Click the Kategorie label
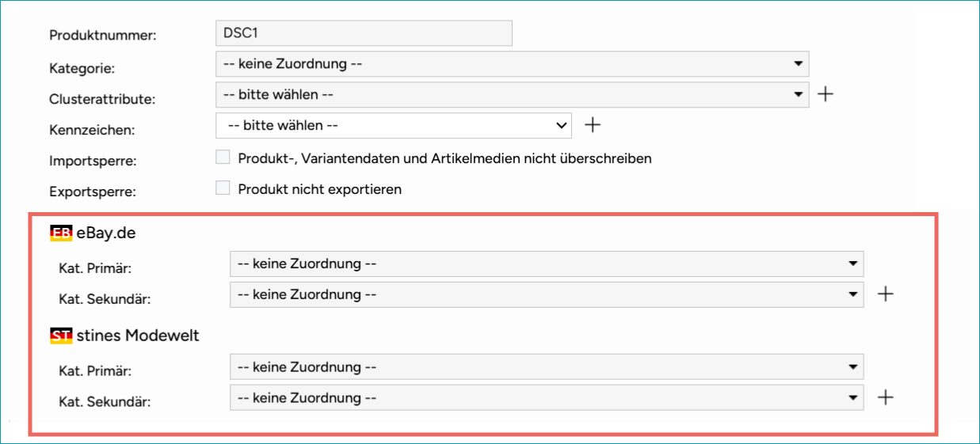Image resolution: width=980 pixels, height=444 pixels. [x=82, y=69]
